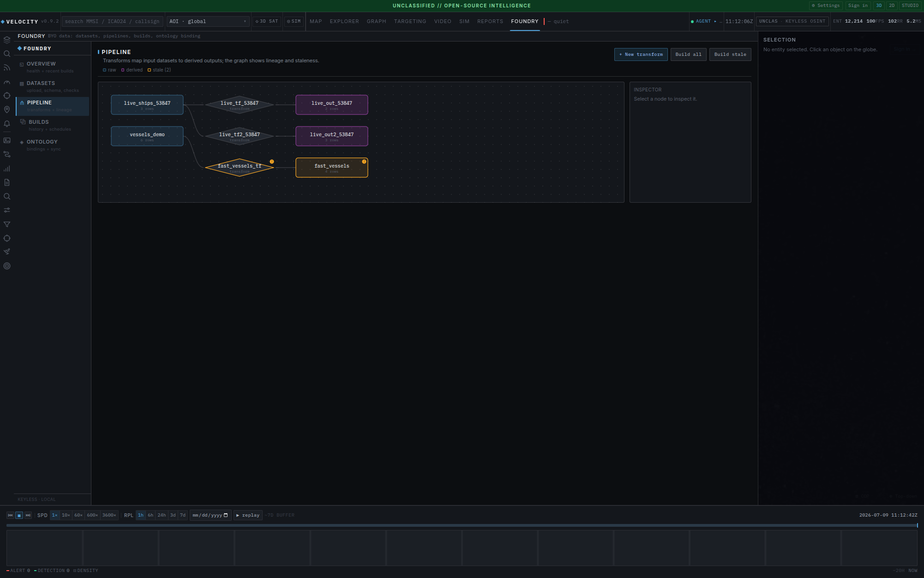924x578 pixels.
Task: Select the 3d replay window
Action: [x=173, y=515]
